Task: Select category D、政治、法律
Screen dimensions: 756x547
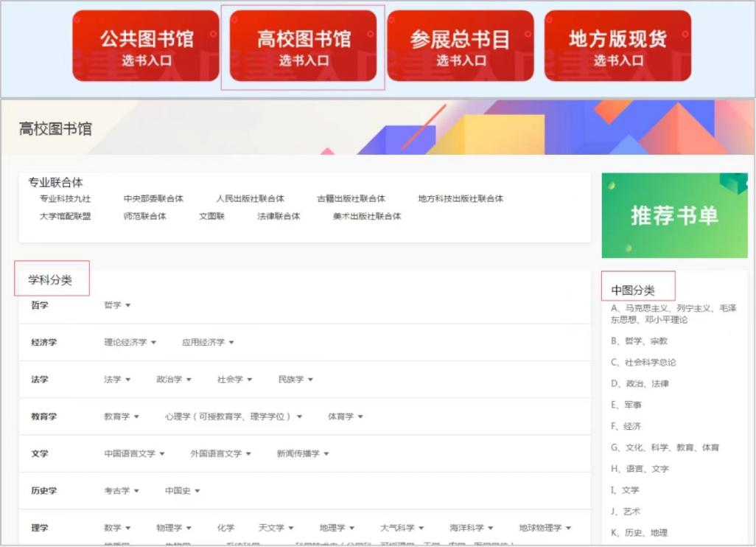Action: tap(640, 384)
